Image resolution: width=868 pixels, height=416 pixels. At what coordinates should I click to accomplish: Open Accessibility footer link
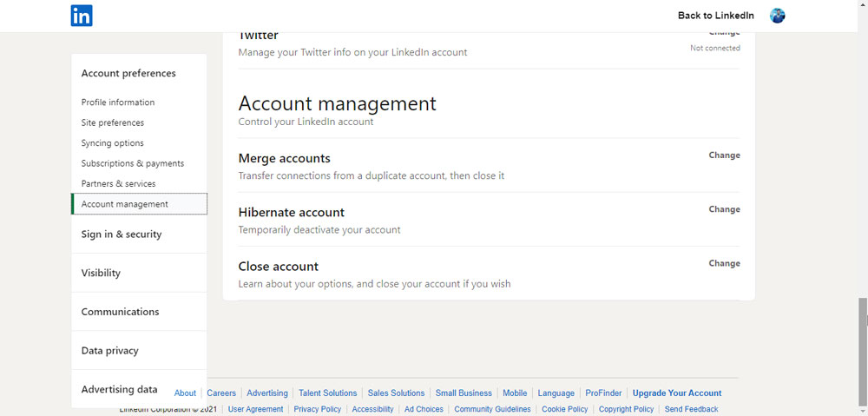tap(372, 409)
